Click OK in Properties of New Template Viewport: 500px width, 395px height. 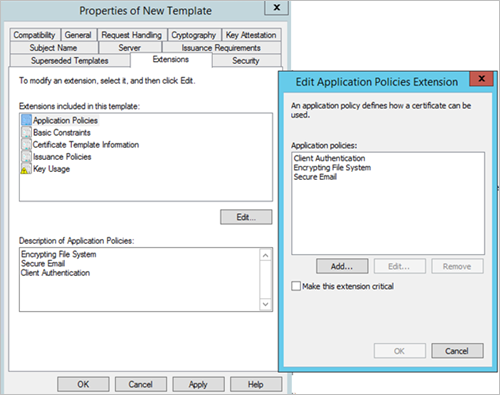tap(83, 384)
